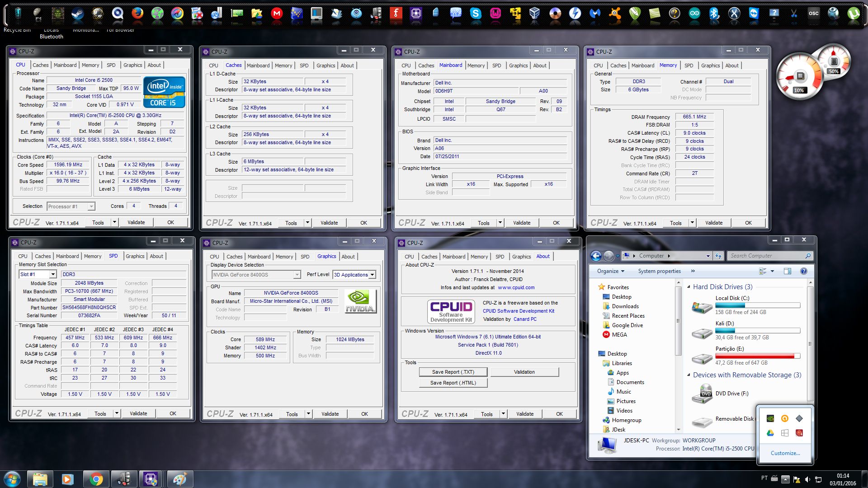The image size is (868, 488).
Task: Click the orange avast tray popup icon
Action: (x=785, y=418)
